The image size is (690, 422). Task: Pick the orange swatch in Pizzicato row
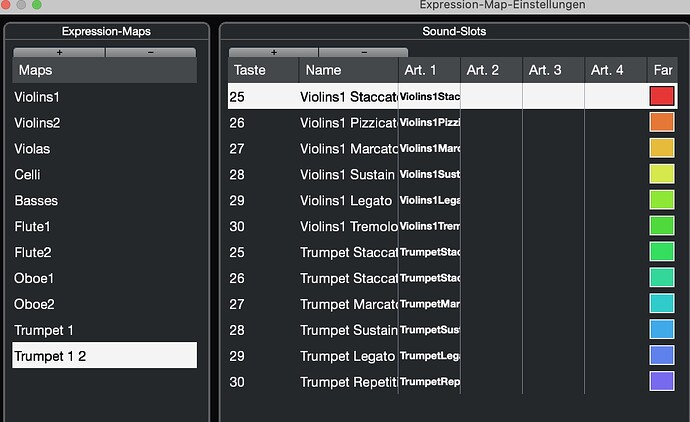[662, 122]
